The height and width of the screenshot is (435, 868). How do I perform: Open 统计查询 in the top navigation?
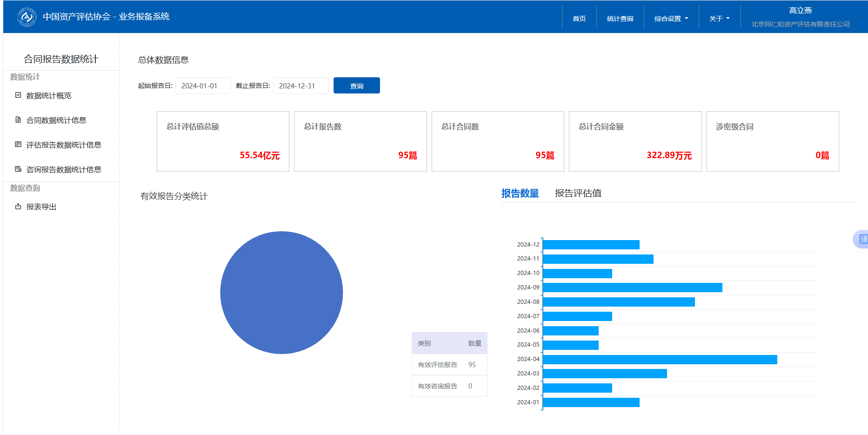point(620,19)
